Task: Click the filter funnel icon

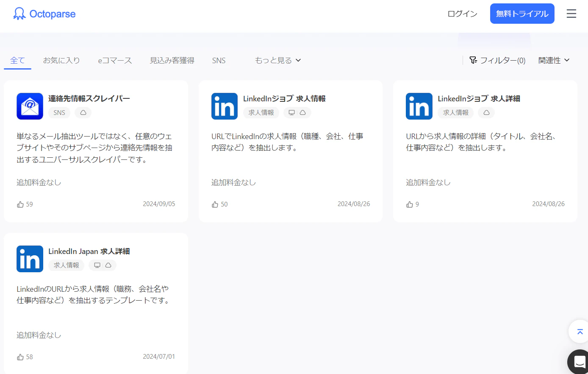Action: pyautogui.click(x=473, y=60)
